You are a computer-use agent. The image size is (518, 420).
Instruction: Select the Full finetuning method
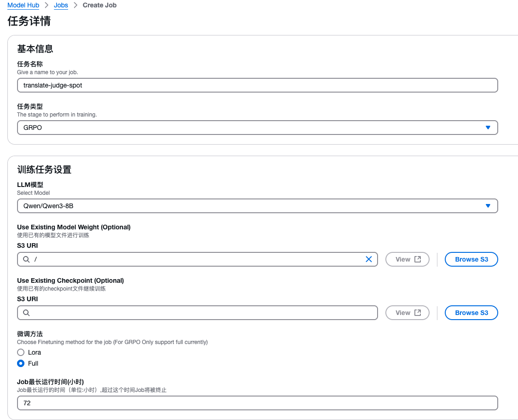tap(21, 363)
